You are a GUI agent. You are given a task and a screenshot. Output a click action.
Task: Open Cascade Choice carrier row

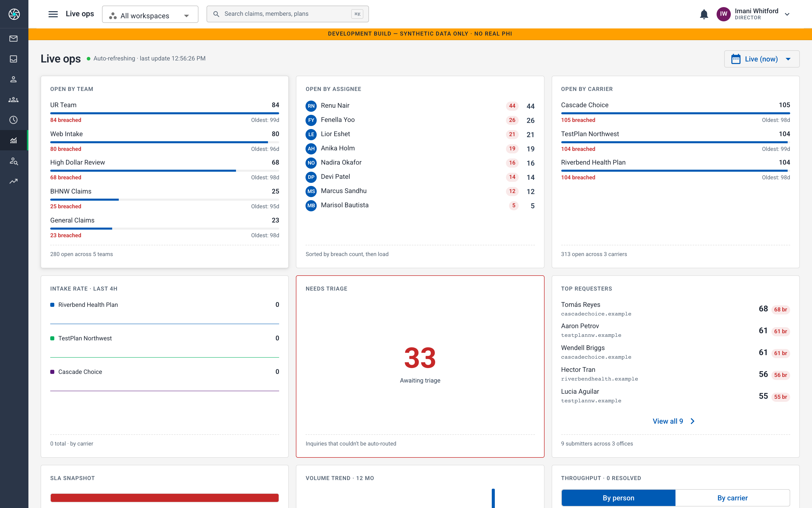pyautogui.click(x=675, y=112)
